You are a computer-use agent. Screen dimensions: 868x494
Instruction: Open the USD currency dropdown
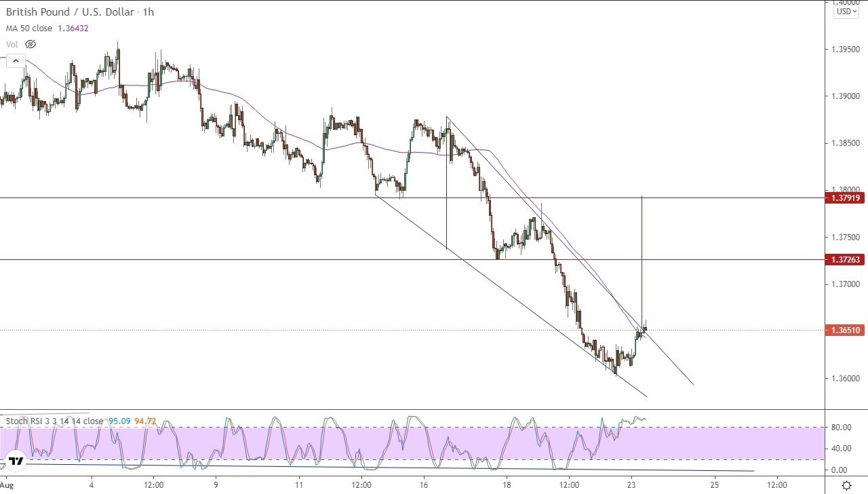click(846, 12)
